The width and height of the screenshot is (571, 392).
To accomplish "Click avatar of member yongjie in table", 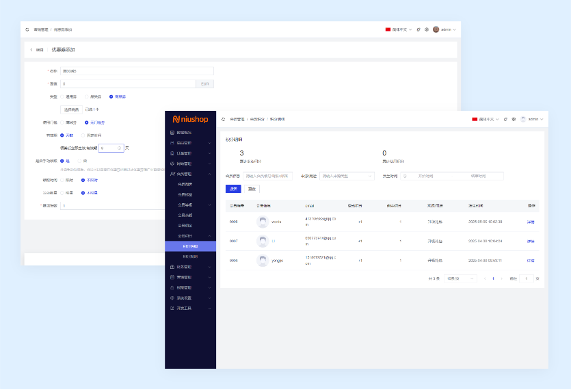I will (x=263, y=261).
